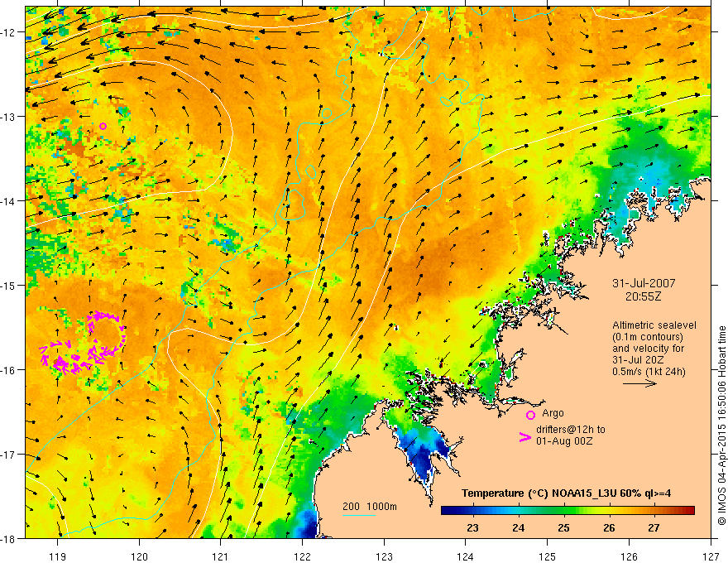Click the 122 longitude axis label
The height and width of the screenshot is (563, 728).
(302, 556)
